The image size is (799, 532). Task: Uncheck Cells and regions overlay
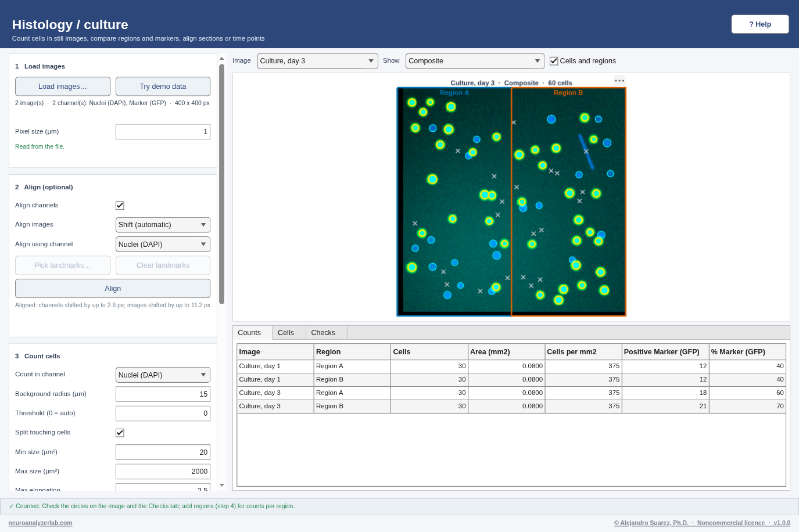tap(554, 61)
